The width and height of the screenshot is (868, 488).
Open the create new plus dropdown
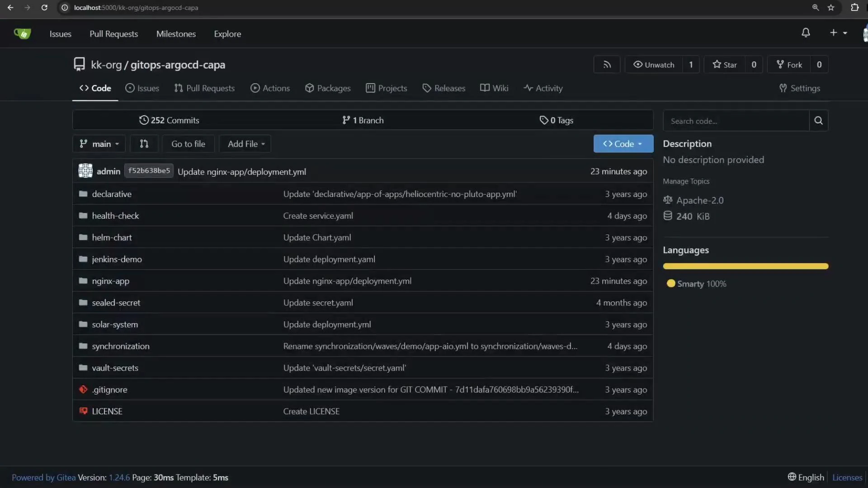coord(838,33)
